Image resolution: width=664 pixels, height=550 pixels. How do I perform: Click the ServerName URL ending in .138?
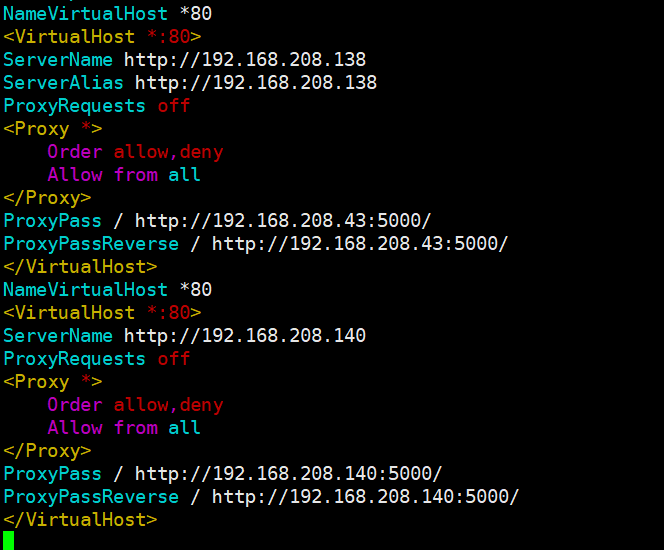[x=245, y=60]
